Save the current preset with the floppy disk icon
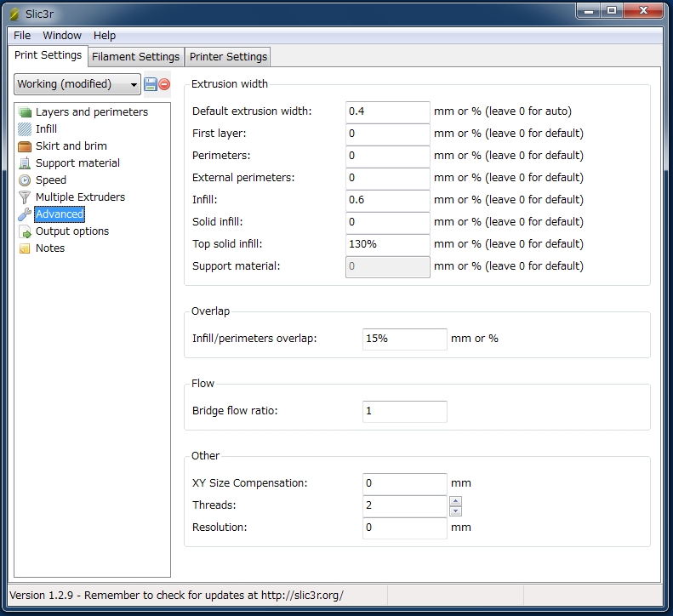Image resolution: width=673 pixels, height=616 pixels. point(151,84)
